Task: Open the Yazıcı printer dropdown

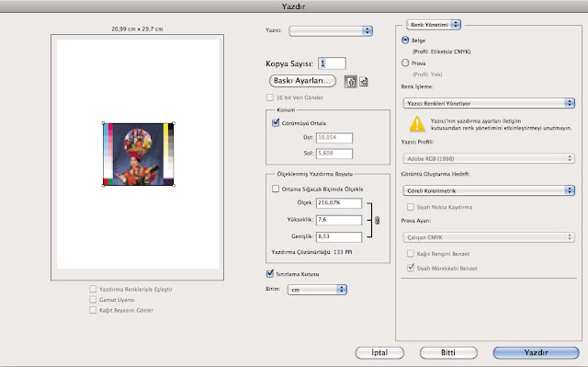Action: click(331, 30)
